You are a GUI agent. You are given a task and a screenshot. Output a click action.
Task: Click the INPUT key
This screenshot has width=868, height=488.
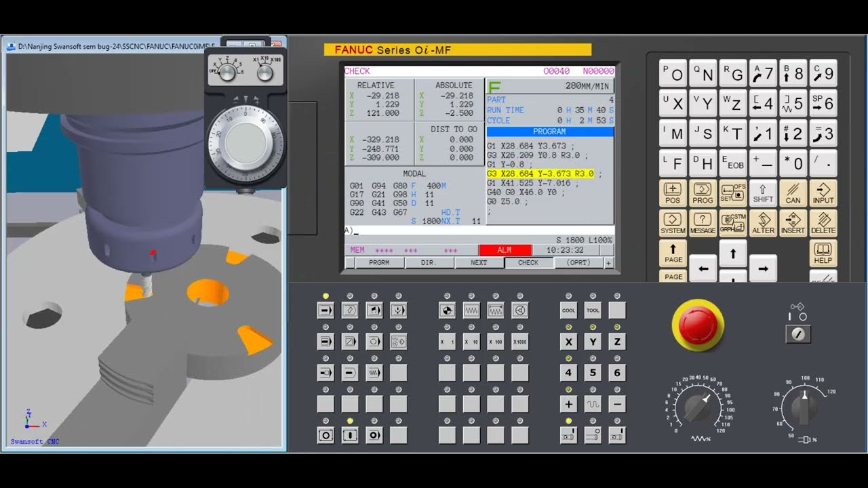pyautogui.click(x=823, y=193)
